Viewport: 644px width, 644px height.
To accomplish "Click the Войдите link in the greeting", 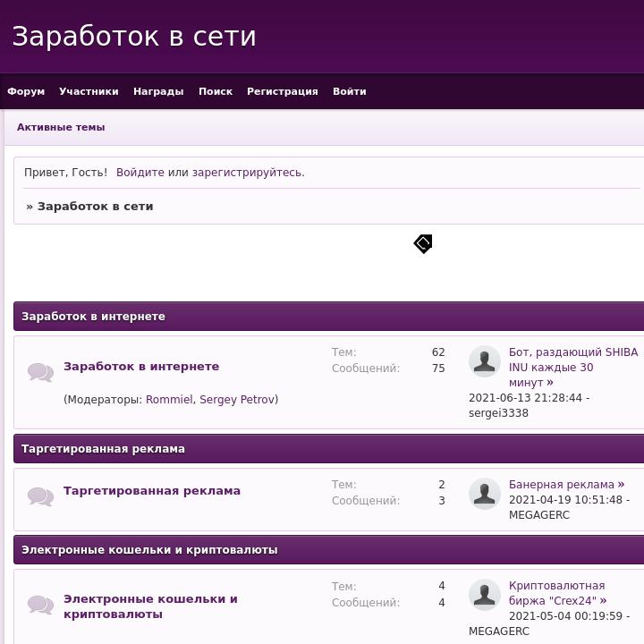I will pos(140,173).
